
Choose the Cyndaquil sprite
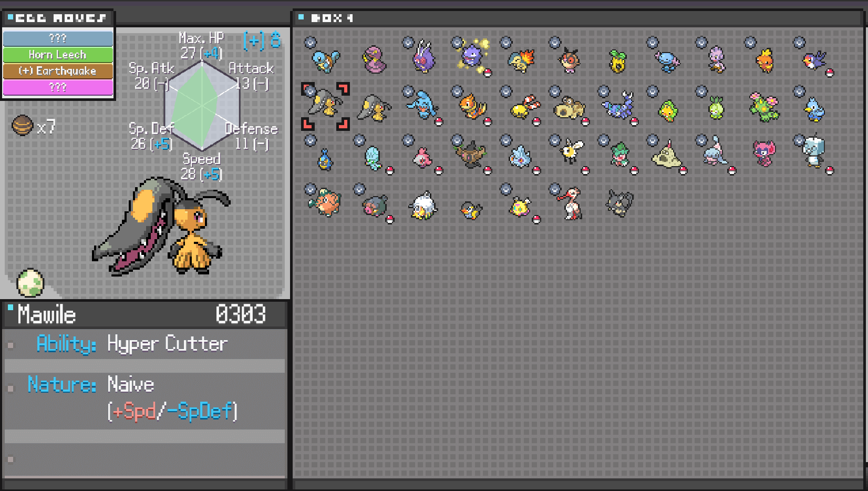(x=521, y=60)
